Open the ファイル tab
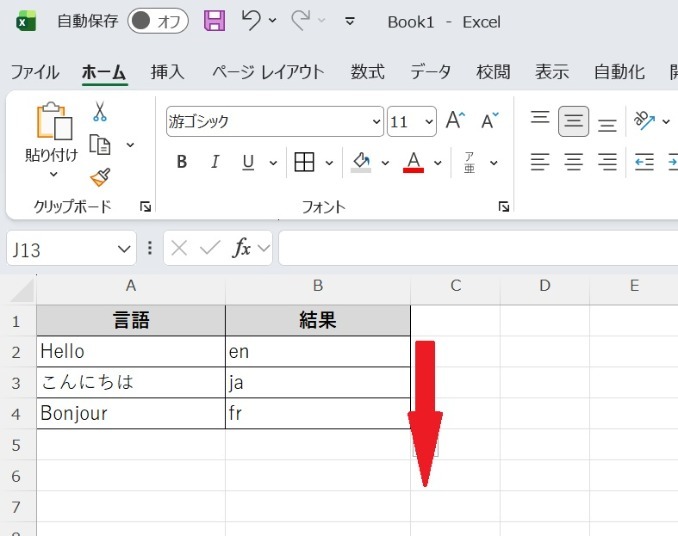The height and width of the screenshot is (536, 678). (x=35, y=72)
